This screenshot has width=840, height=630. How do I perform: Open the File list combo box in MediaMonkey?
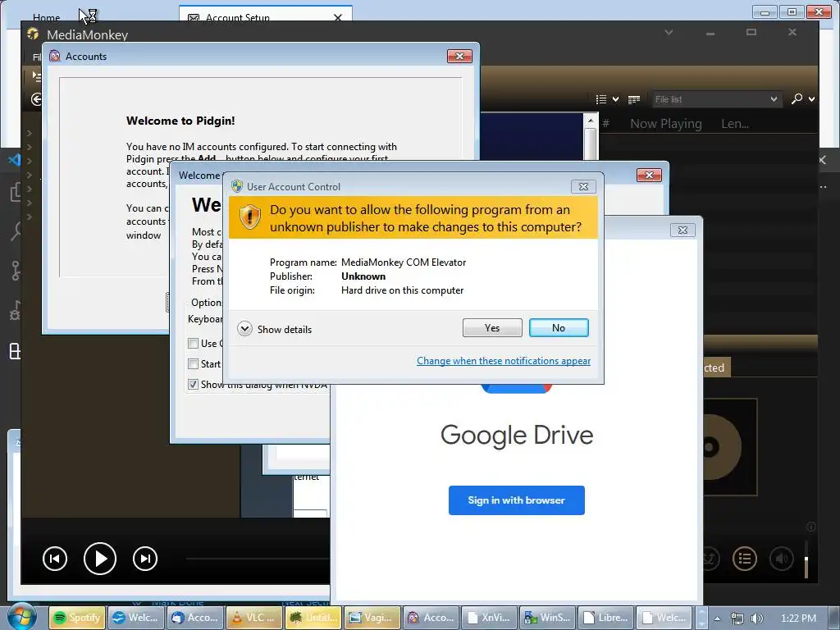716,99
